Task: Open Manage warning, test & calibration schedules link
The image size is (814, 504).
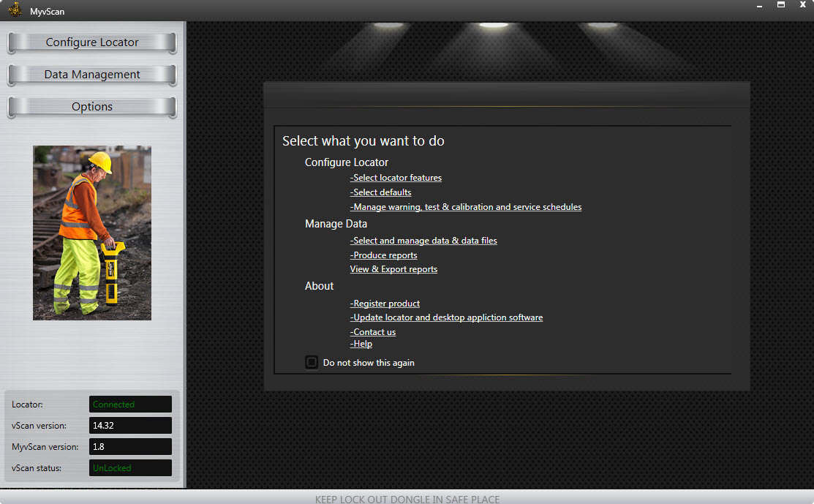Action: click(x=466, y=206)
